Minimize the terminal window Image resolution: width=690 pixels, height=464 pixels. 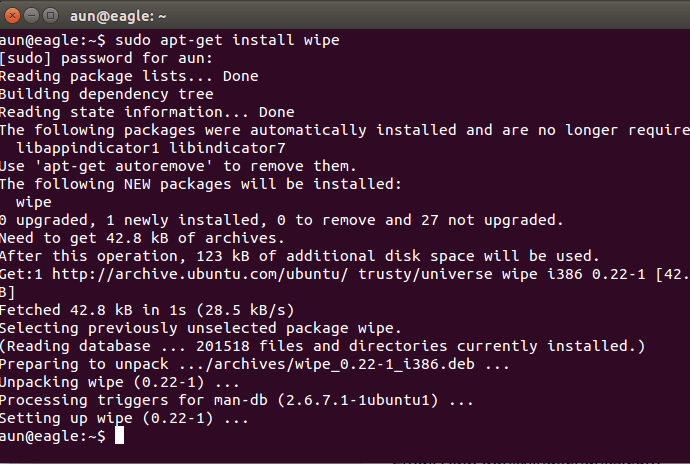coord(31,15)
